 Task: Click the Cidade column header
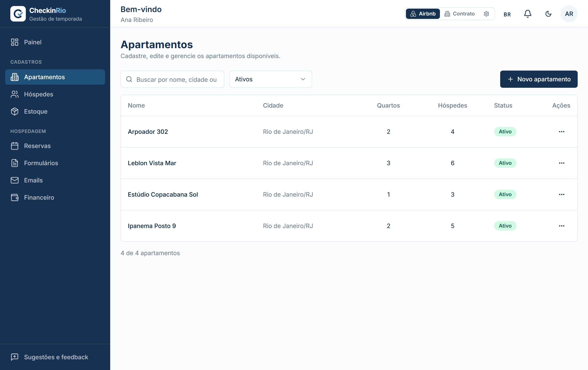(x=273, y=105)
